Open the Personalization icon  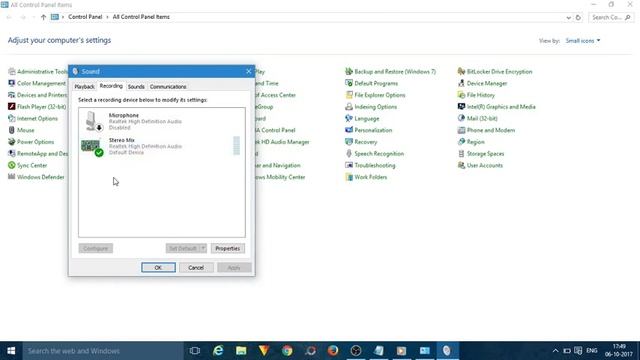click(369, 130)
